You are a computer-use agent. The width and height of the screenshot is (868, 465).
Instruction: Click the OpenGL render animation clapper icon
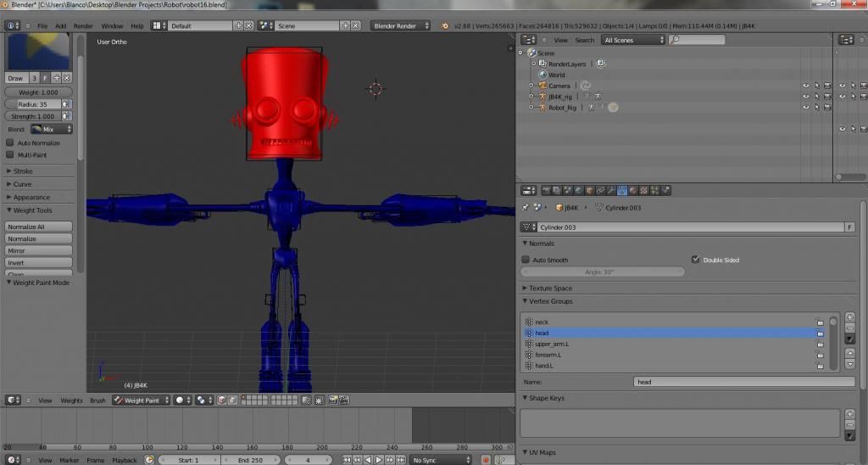click(344, 401)
